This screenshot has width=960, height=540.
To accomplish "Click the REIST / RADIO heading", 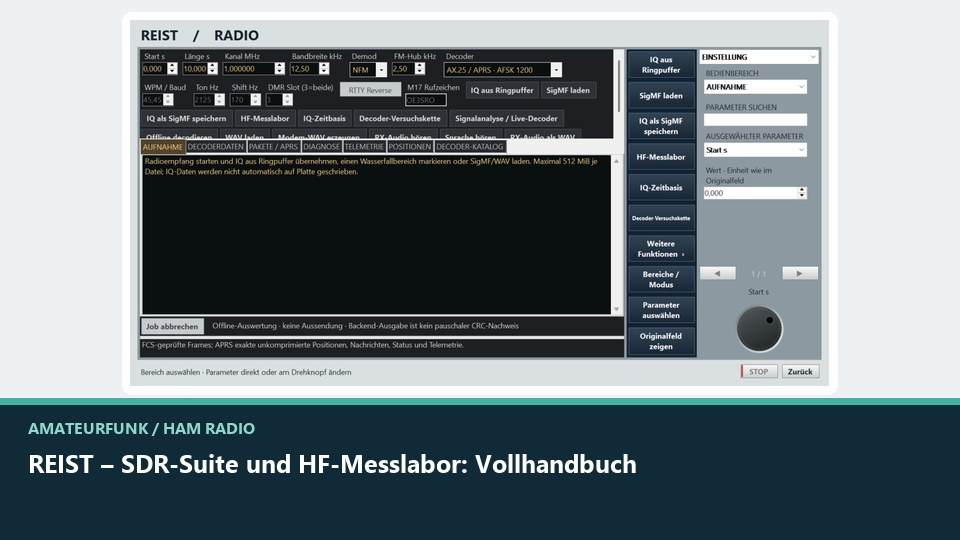I will pos(200,36).
